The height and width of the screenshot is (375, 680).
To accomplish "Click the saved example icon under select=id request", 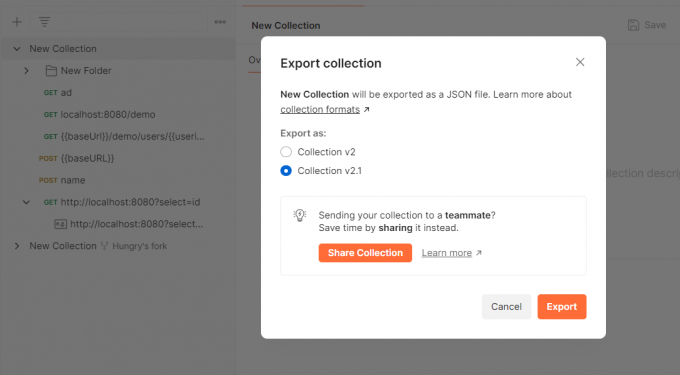I will (x=60, y=224).
